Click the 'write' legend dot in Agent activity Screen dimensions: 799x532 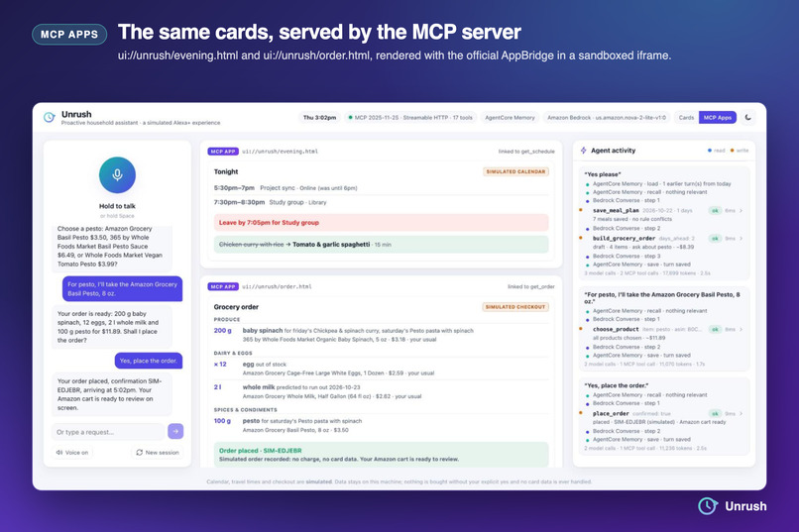[x=733, y=151]
